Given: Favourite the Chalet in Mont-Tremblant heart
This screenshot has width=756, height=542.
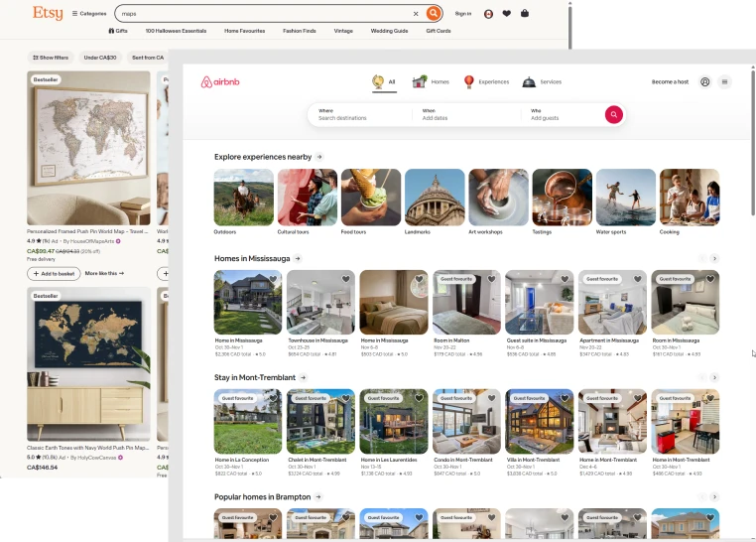Looking at the screenshot, I should (x=345, y=398).
